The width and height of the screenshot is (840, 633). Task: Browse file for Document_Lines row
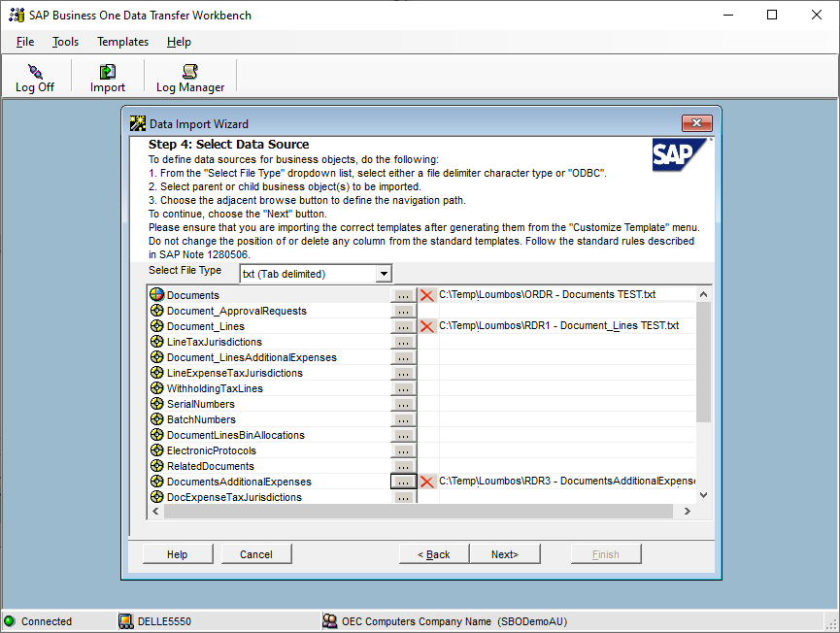pyautogui.click(x=403, y=326)
